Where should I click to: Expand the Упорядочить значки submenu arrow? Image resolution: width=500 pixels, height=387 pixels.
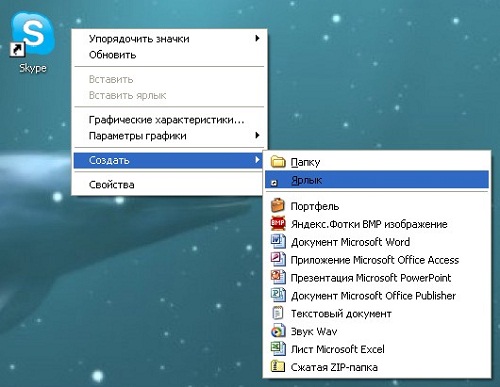click(x=257, y=38)
